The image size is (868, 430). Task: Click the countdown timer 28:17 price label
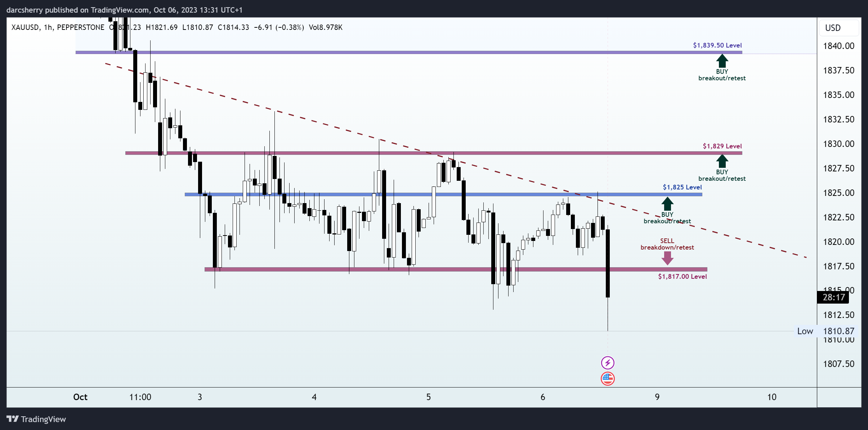833,297
